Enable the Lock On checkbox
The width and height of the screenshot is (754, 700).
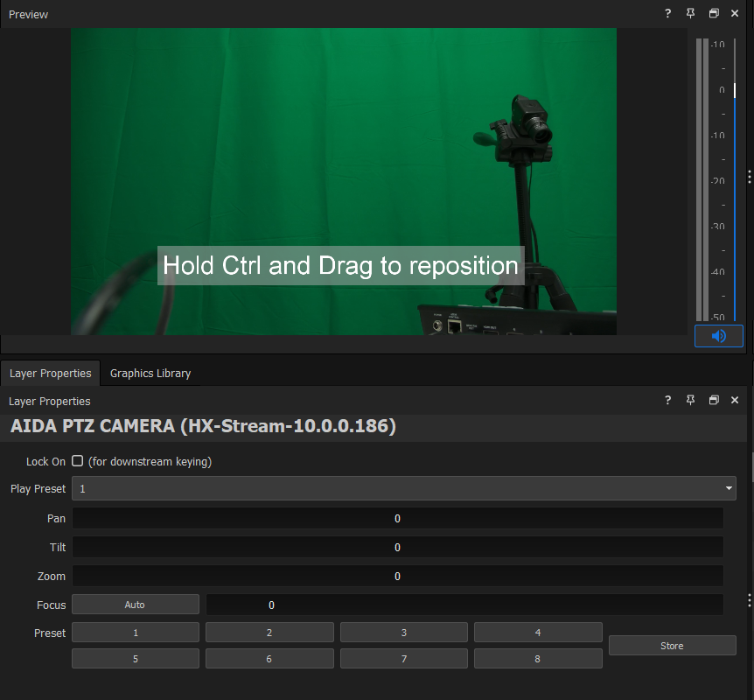tap(78, 461)
